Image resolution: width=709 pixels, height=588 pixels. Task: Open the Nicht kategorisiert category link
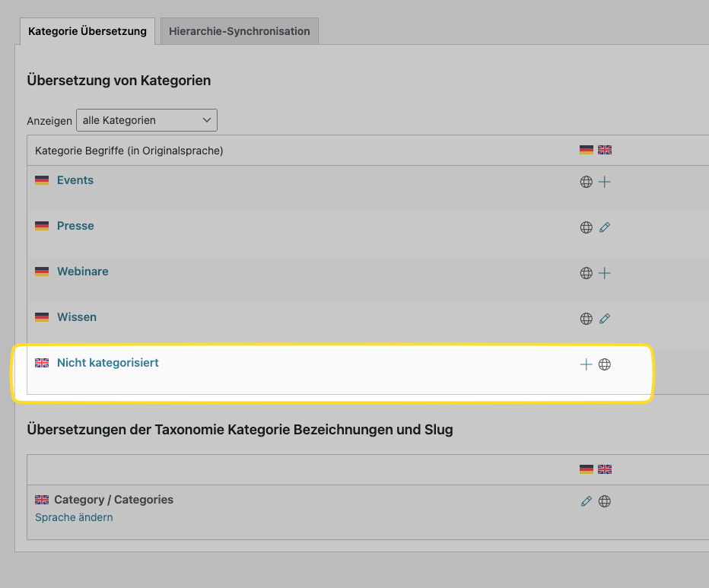[x=107, y=363]
